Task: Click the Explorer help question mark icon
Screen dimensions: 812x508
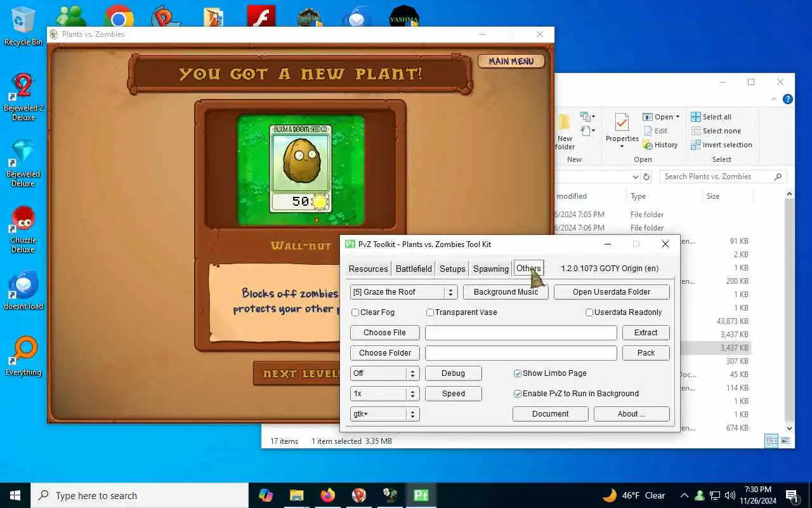Action: click(788, 99)
